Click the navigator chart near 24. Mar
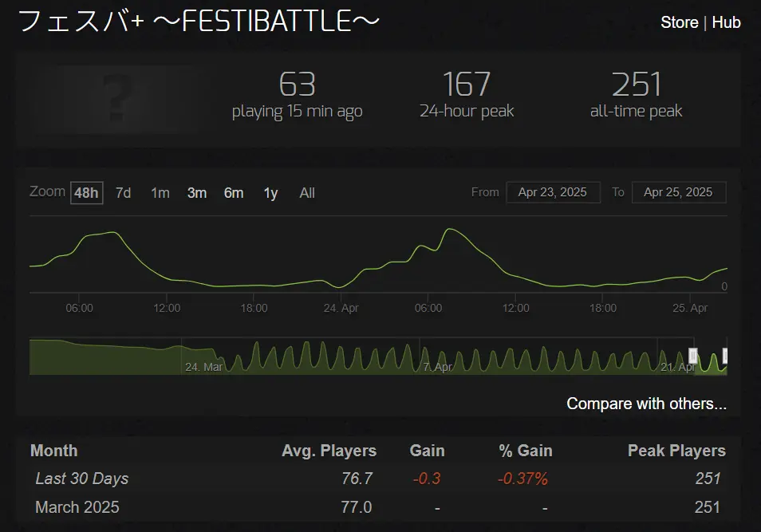The height and width of the screenshot is (532, 761). [x=203, y=367]
